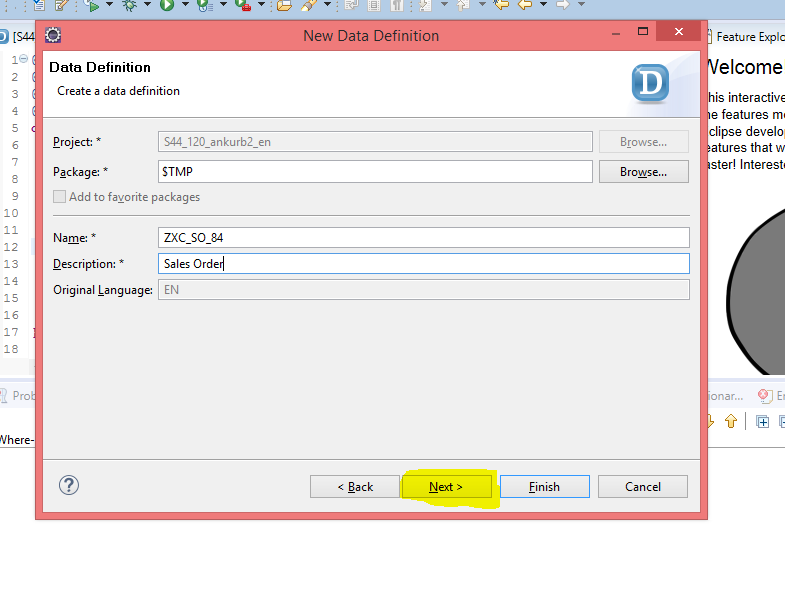Open the Problems tab
Screen dimensions: 785x597
click(x=18, y=396)
